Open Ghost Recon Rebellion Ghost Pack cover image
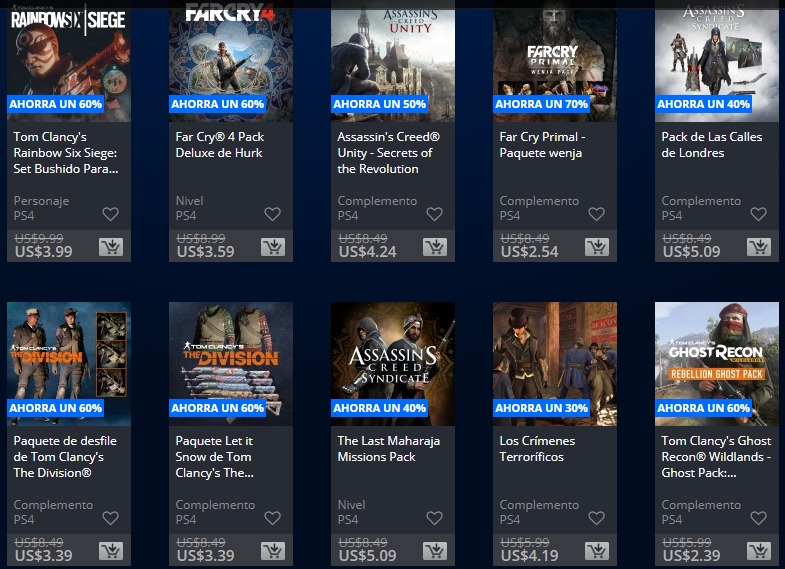Screen dimensions: 785x569 [x=717, y=364]
